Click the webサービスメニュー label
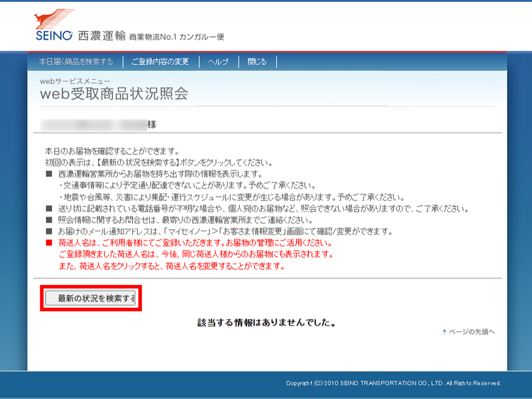The height and width of the screenshot is (399, 532). click(x=75, y=81)
